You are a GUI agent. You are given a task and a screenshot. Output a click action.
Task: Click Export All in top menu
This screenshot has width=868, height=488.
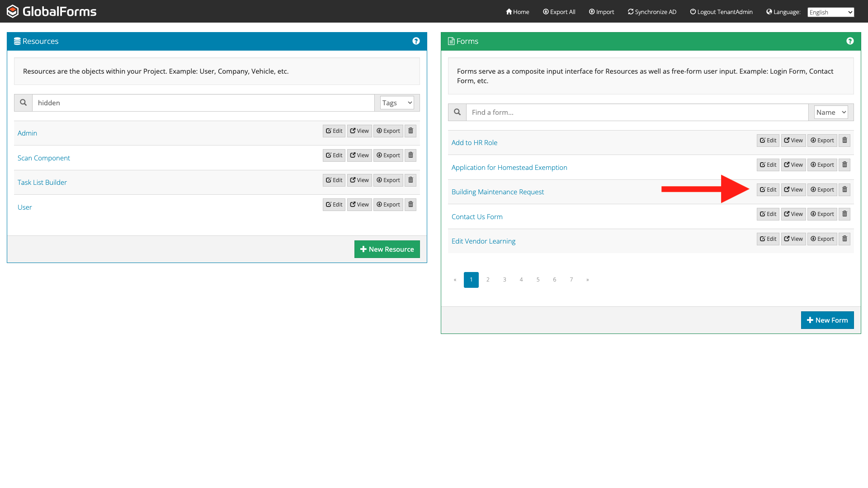coord(559,12)
